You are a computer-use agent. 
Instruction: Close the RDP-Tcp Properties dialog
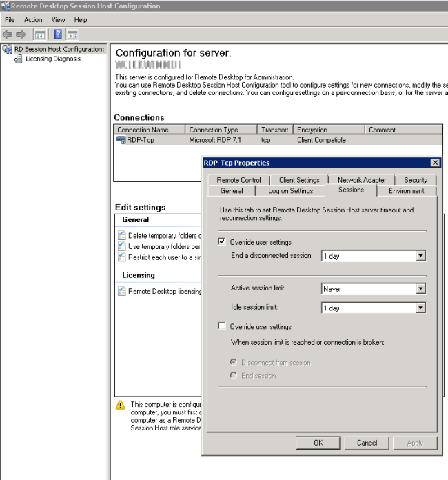(435, 163)
